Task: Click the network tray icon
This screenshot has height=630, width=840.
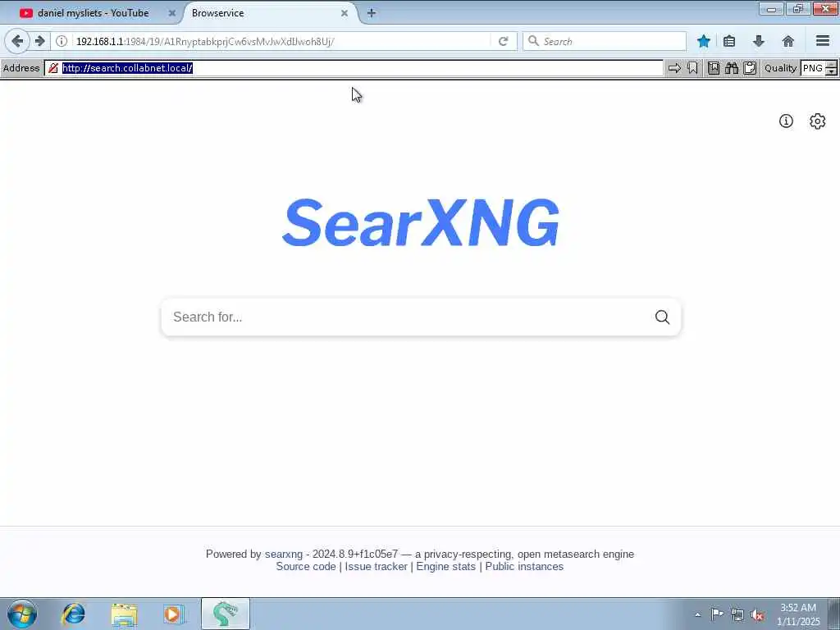Action: pyautogui.click(x=737, y=614)
